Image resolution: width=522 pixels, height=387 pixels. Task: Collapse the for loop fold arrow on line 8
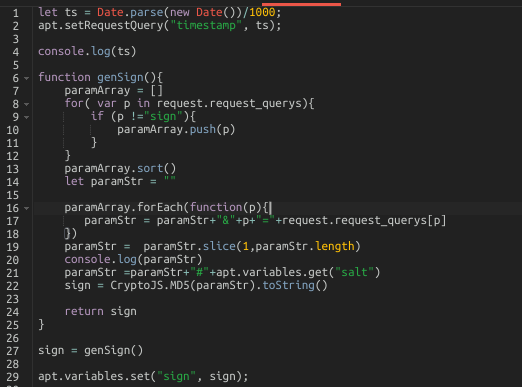click(26, 104)
